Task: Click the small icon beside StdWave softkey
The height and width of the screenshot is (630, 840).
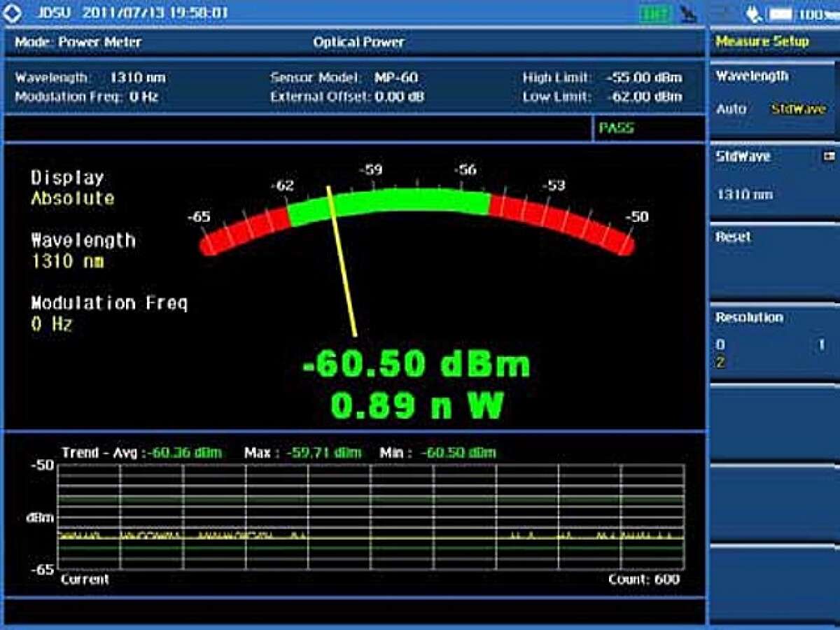Action: coord(829,156)
